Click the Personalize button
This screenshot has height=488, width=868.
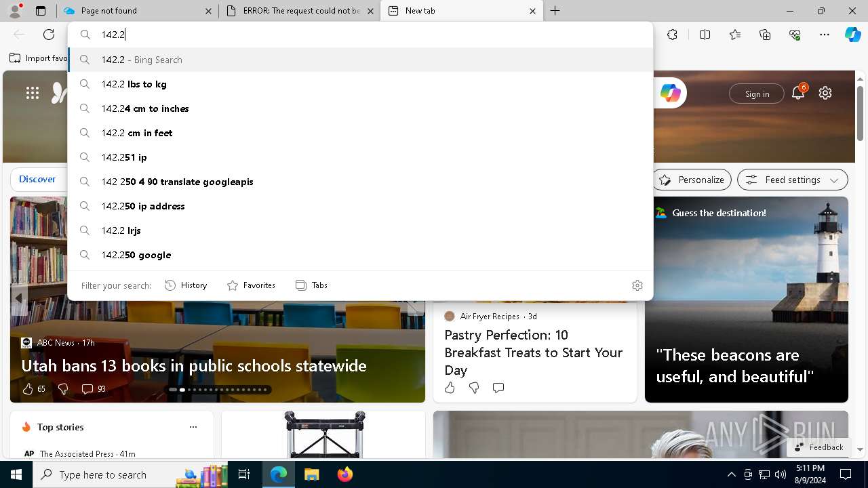coord(692,180)
